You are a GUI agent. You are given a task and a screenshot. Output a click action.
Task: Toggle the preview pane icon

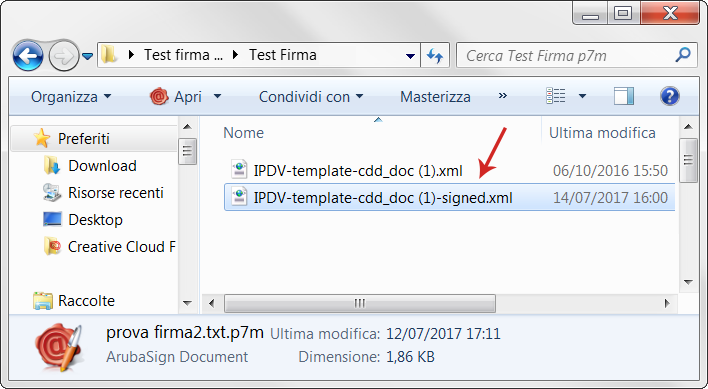coord(624,96)
